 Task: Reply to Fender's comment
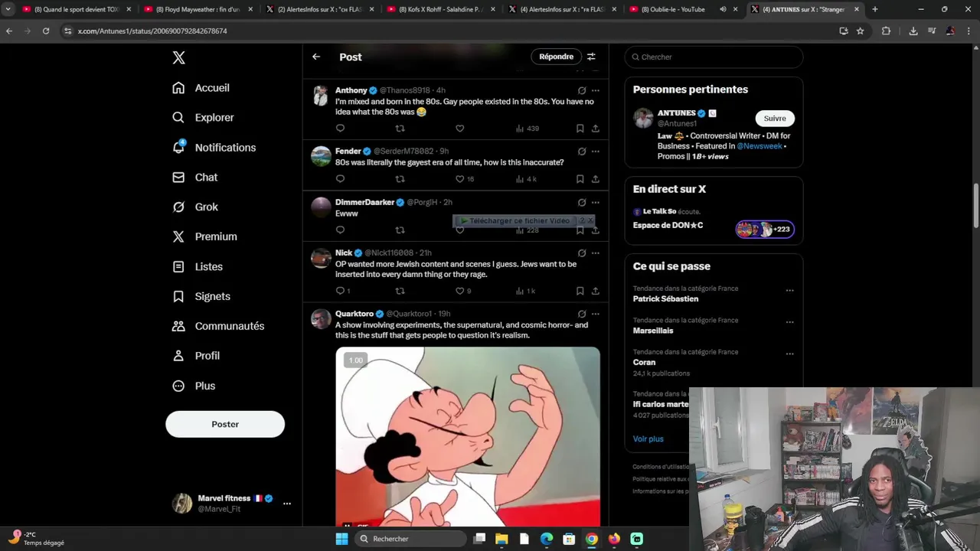click(x=341, y=179)
